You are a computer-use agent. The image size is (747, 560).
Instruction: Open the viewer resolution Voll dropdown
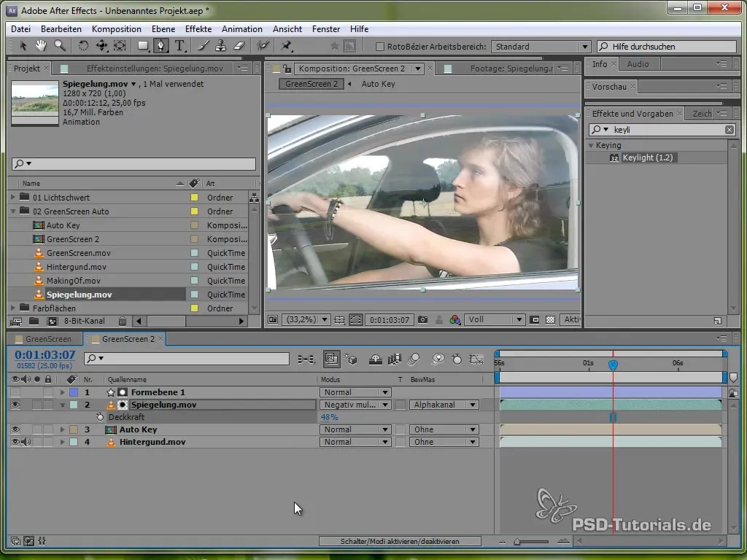495,320
